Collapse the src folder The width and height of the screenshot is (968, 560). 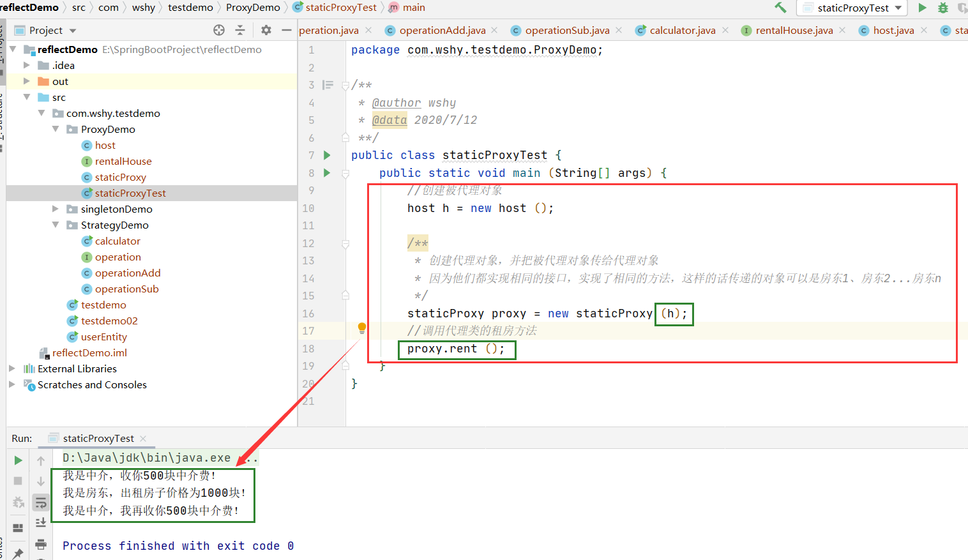(x=27, y=97)
